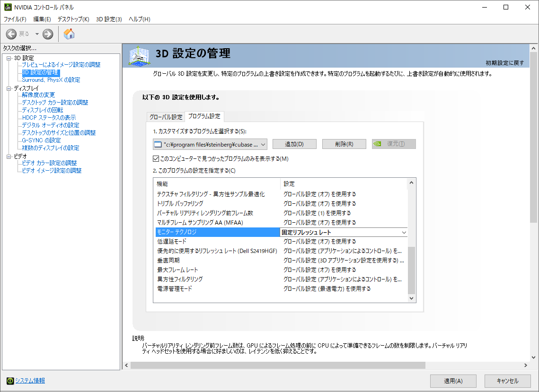Screen dimensions: 539x392
Task: Click the settings list scrollbar thumb
Action: pos(412,270)
